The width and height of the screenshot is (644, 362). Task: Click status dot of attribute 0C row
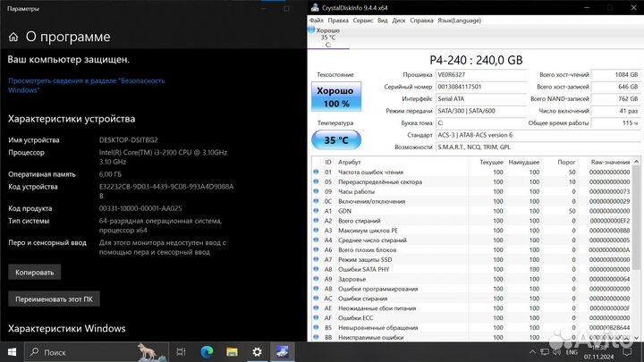point(316,201)
